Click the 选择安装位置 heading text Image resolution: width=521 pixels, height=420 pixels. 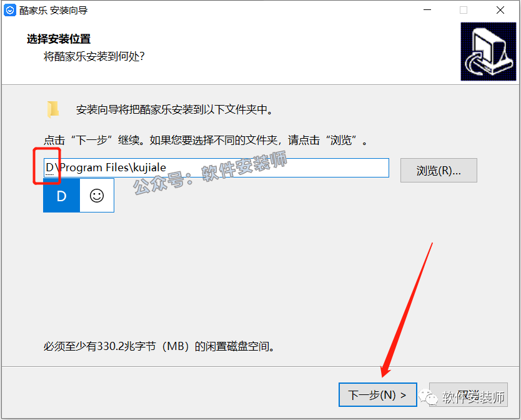tap(59, 39)
